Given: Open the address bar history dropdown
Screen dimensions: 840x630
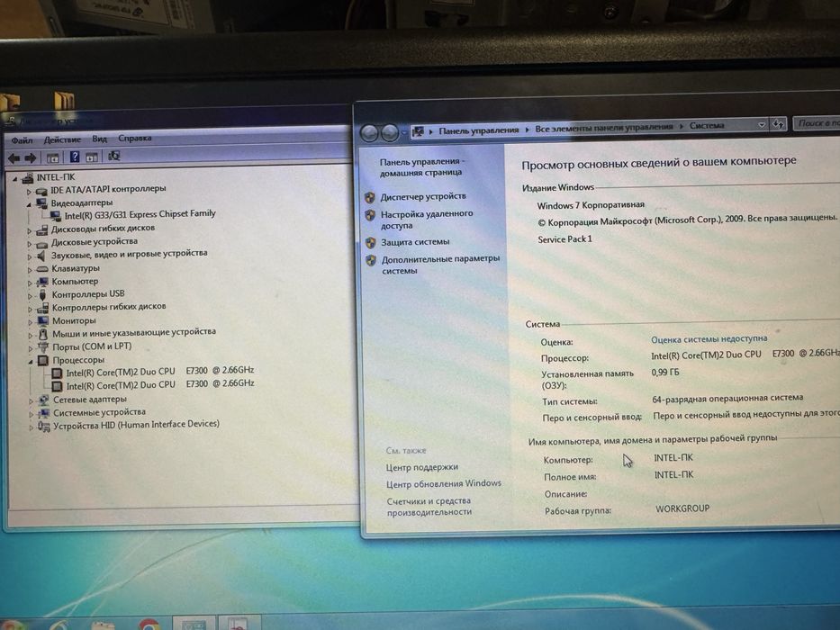Looking at the screenshot, I should click(x=762, y=125).
